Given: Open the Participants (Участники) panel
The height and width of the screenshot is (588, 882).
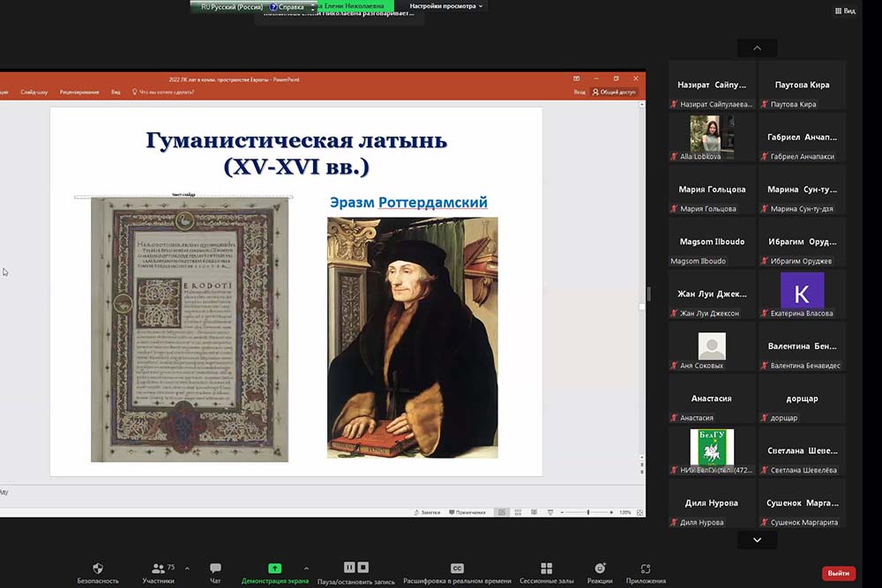Looking at the screenshot, I should pos(158,569).
